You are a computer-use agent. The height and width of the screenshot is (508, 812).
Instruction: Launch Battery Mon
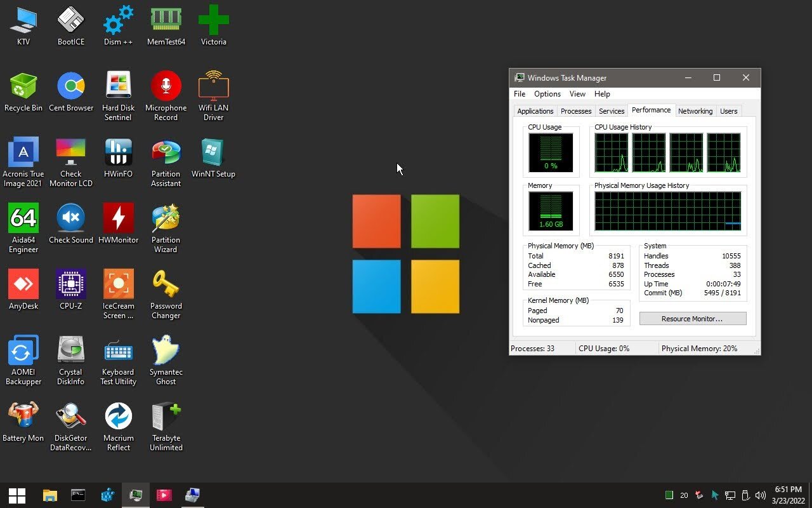pyautogui.click(x=23, y=422)
